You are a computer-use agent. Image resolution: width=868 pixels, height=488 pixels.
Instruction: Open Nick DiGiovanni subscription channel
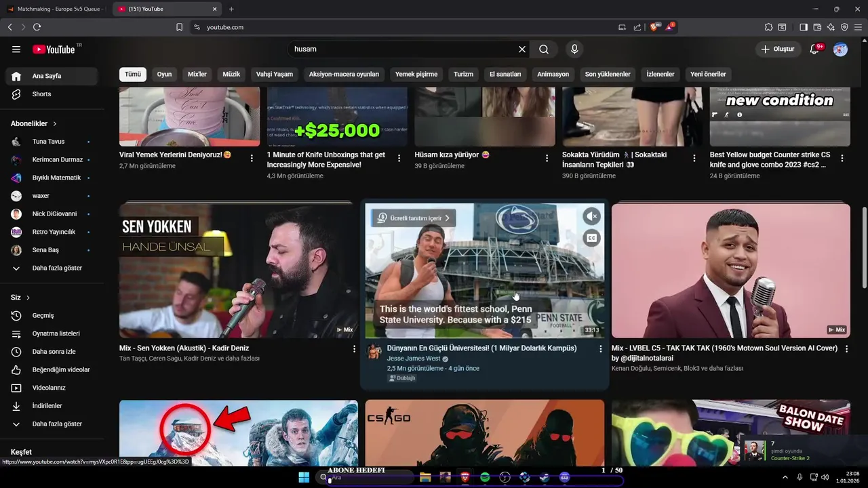pos(52,214)
